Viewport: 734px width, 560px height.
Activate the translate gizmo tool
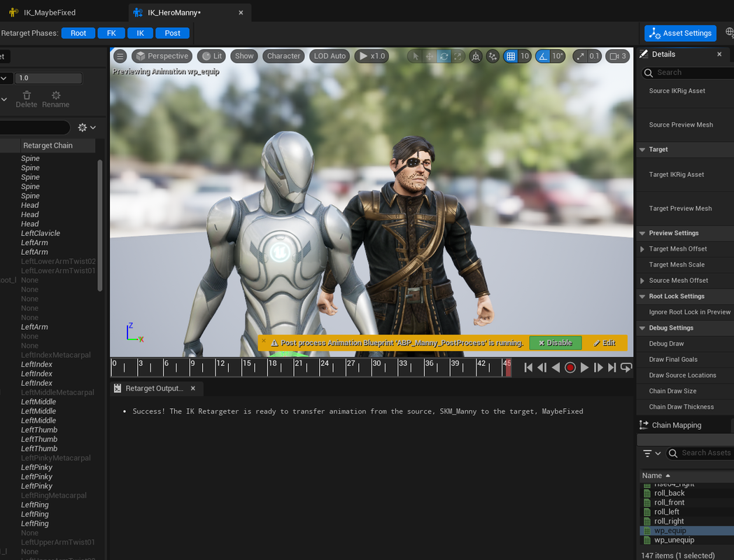point(429,56)
